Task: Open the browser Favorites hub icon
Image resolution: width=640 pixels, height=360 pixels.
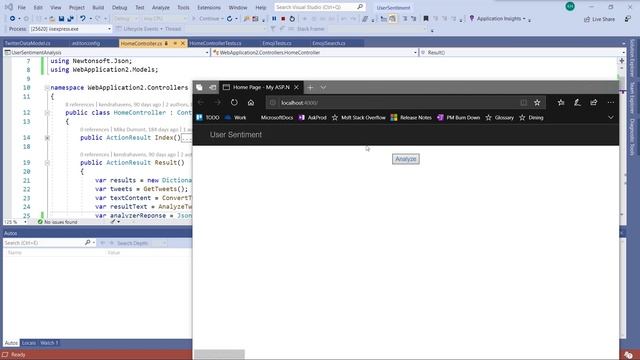Action: (561, 103)
